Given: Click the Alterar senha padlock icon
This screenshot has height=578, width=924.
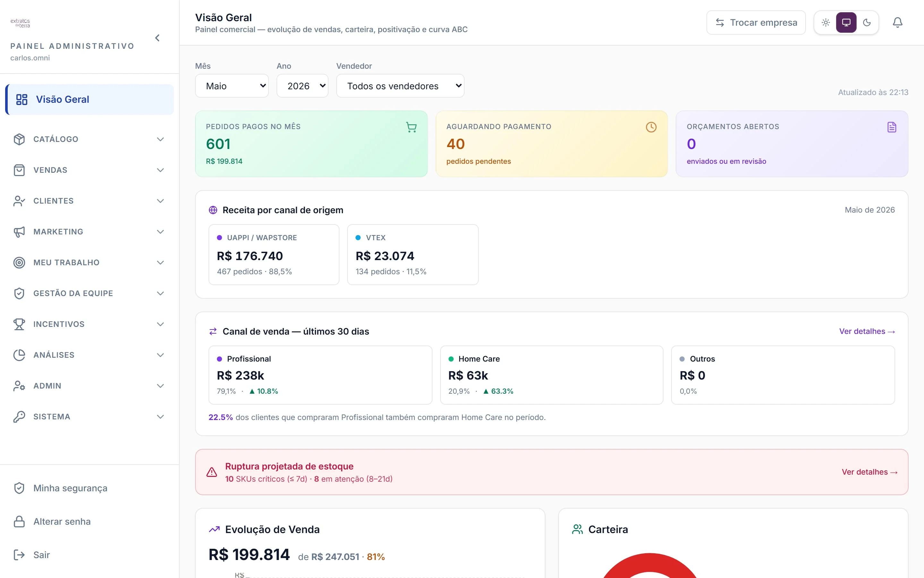Looking at the screenshot, I should (19, 521).
